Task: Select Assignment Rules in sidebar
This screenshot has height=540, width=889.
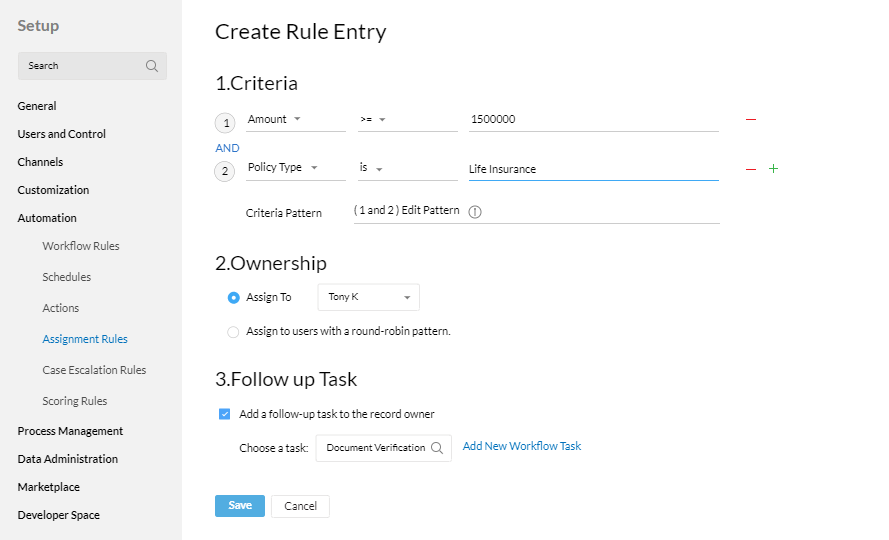Action: point(85,339)
